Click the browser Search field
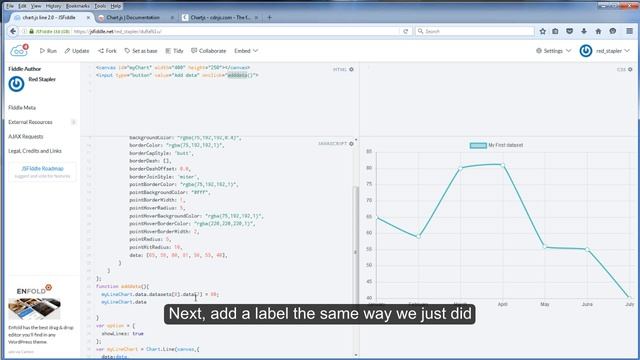The image size is (640, 360). pyautogui.click(x=474, y=31)
